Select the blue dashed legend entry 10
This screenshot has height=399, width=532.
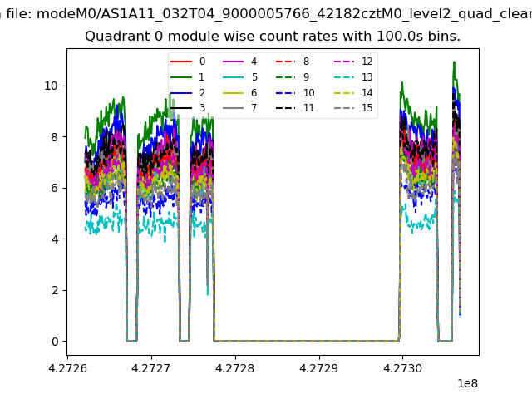[x=284, y=92]
